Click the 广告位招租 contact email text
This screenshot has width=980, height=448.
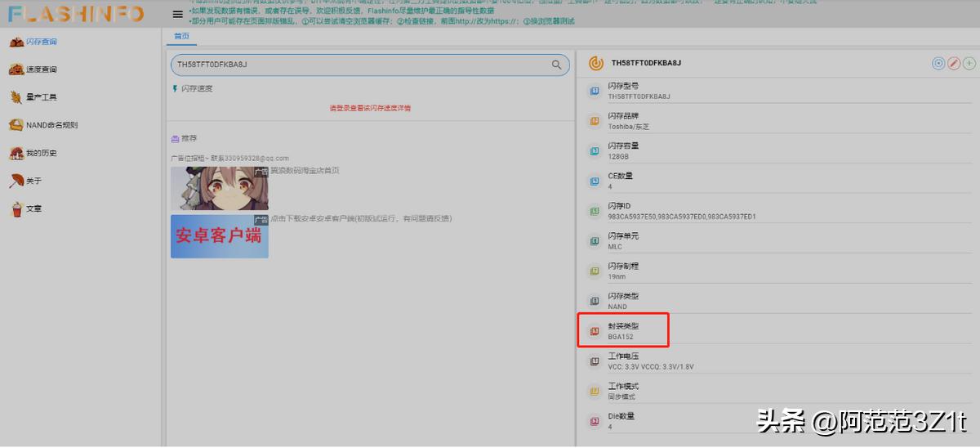coord(229,158)
